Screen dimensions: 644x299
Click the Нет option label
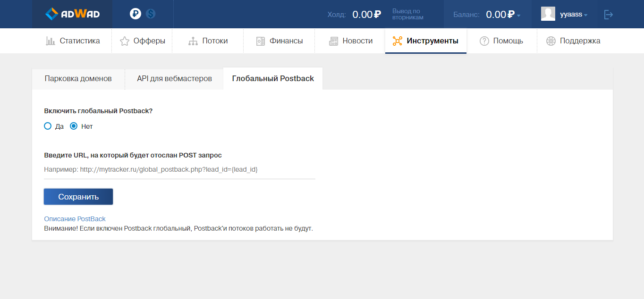[x=87, y=126]
